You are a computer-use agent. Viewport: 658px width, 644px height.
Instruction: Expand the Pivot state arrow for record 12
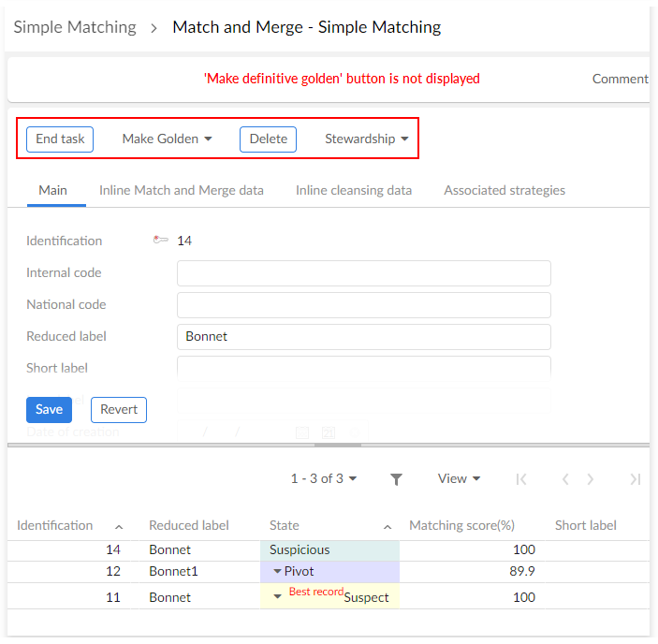point(277,571)
